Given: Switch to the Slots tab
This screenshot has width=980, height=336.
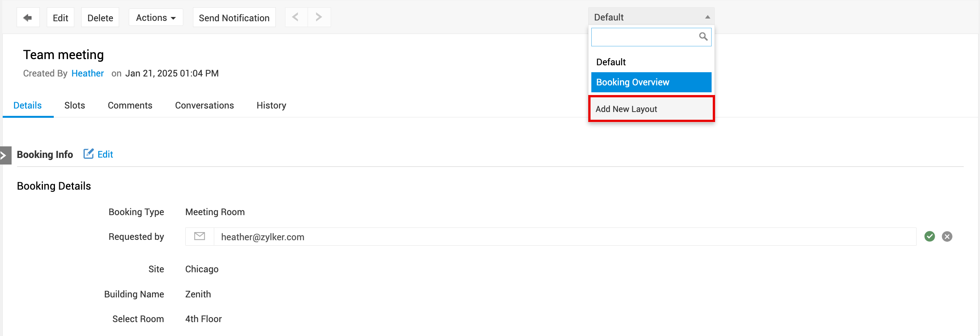Looking at the screenshot, I should (75, 105).
